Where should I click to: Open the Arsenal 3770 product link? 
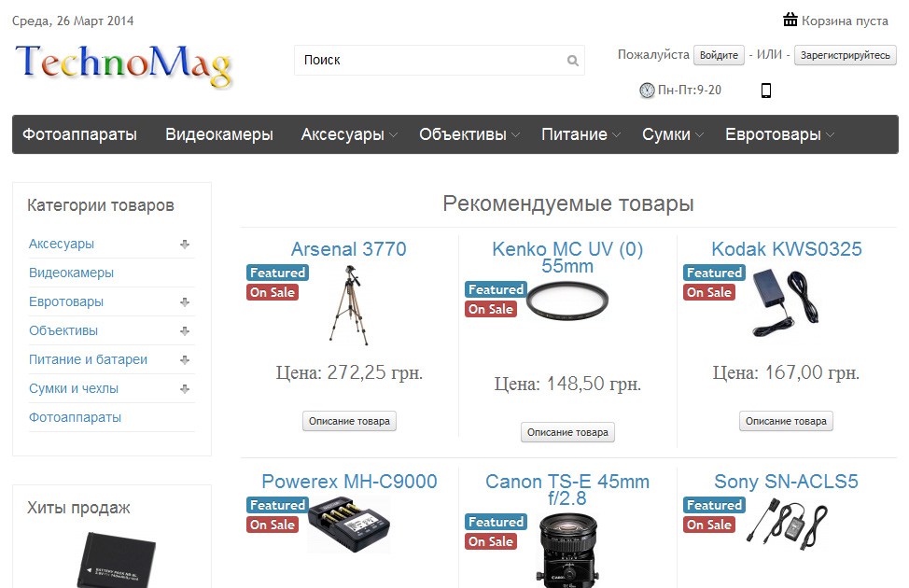(348, 249)
